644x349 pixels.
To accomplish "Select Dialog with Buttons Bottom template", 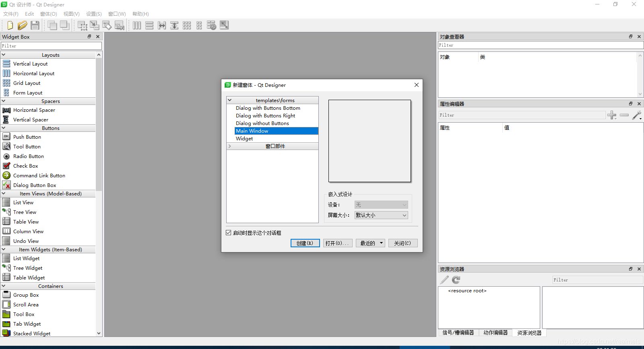I will 268,108.
